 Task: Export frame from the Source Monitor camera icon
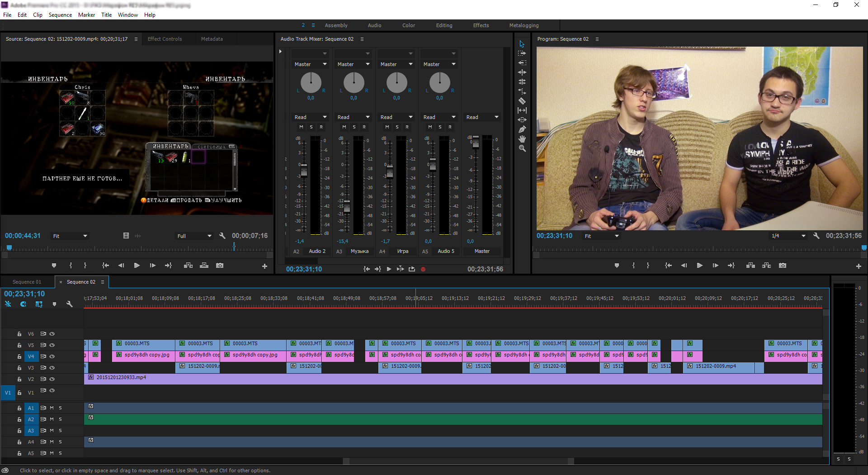[220, 266]
